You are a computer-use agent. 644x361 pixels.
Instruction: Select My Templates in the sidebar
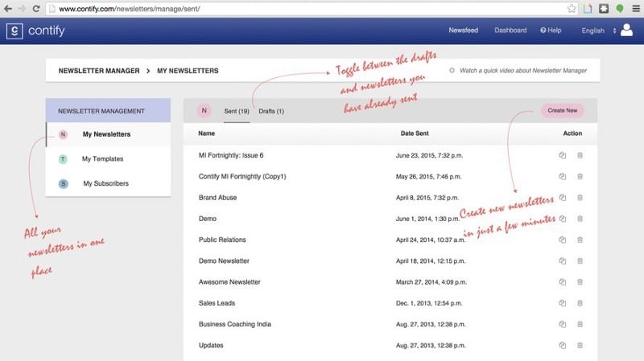point(109,158)
